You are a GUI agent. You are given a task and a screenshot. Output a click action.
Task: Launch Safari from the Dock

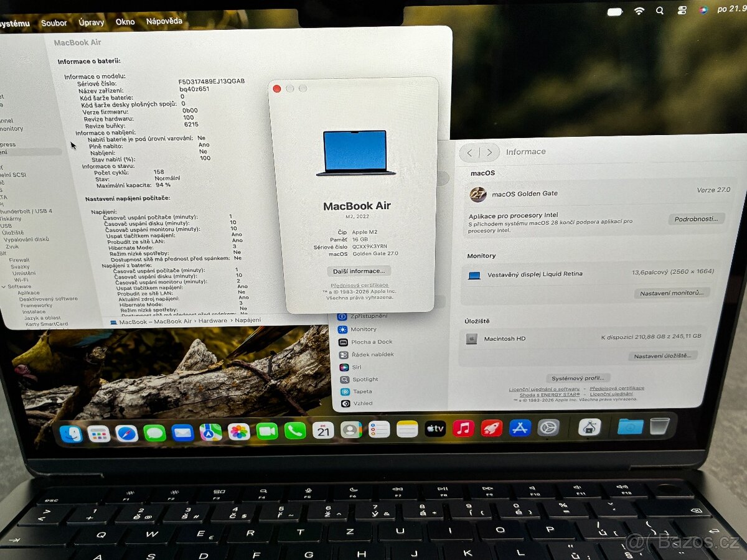click(126, 433)
